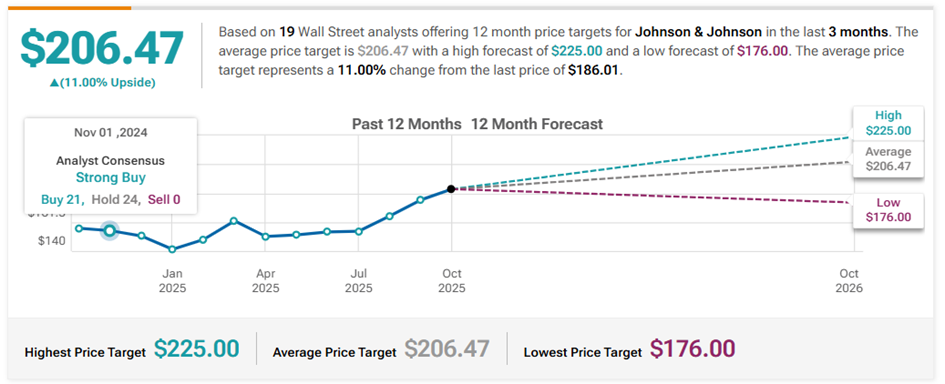945x384 pixels.
Task: Click the black Oct 2025 current price point
Action: coord(451,189)
